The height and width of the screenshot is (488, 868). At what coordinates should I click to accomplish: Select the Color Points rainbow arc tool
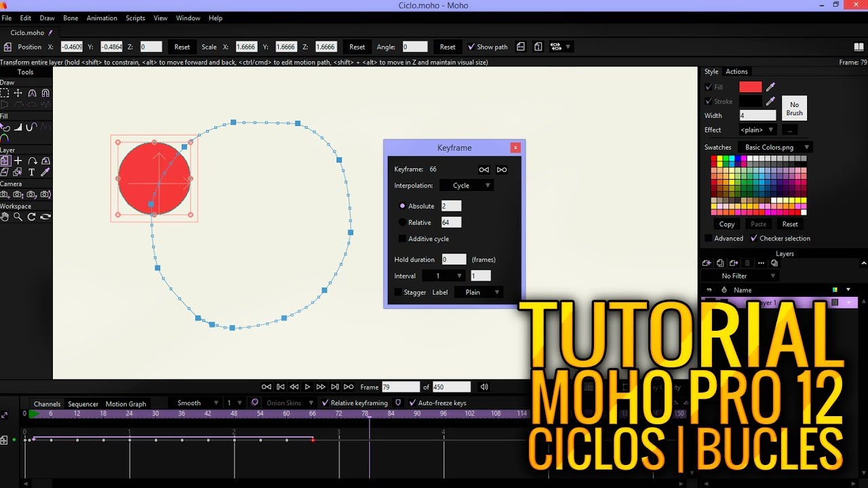pyautogui.click(x=5, y=138)
